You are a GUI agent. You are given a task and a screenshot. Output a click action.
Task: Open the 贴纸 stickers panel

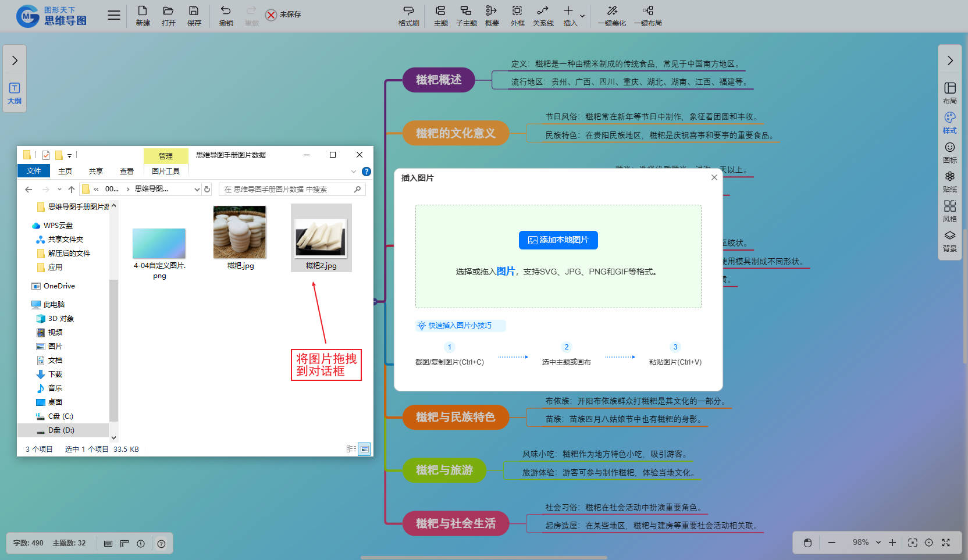pos(949,181)
